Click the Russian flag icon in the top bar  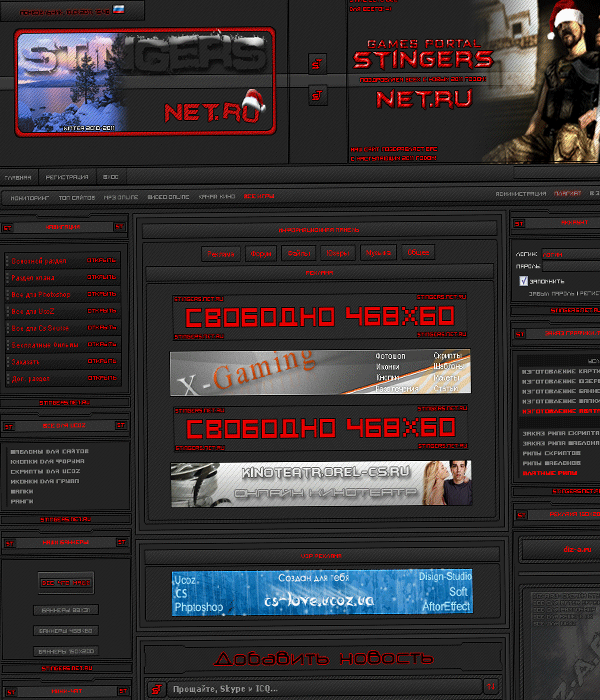(x=118, y=9)
